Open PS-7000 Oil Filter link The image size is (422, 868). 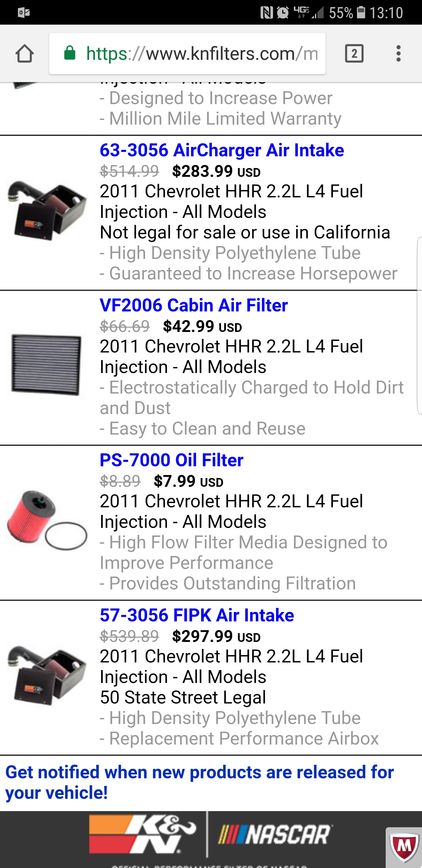[171, 460]
